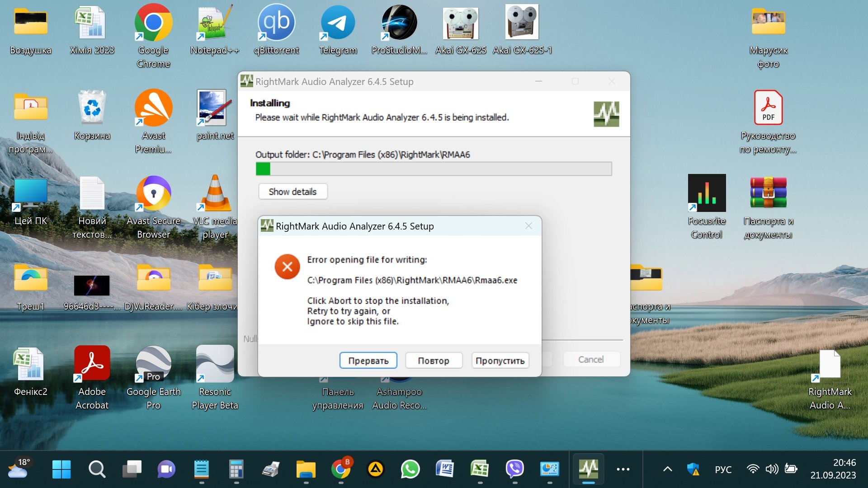868x488 pixels.
Task: Click the Прервать (Abort) button
Action: pyautogui.click(x=368, y=361)
